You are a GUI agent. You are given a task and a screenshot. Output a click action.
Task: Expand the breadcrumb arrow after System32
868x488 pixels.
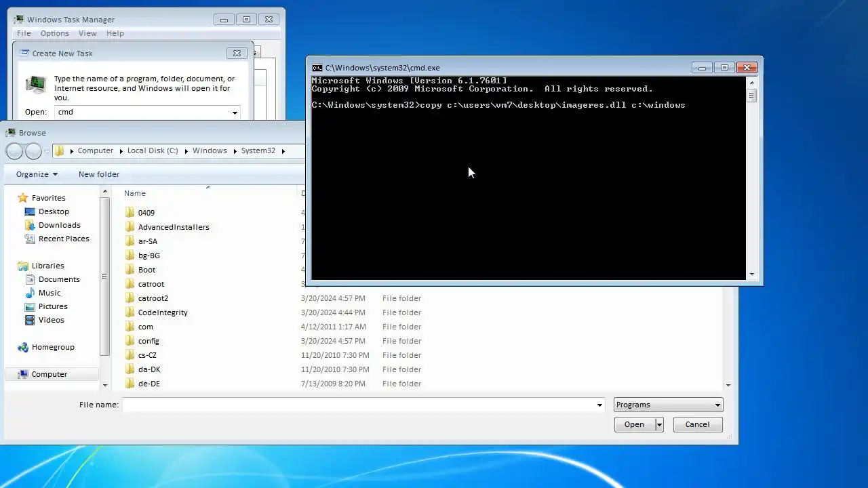point(283,151)
